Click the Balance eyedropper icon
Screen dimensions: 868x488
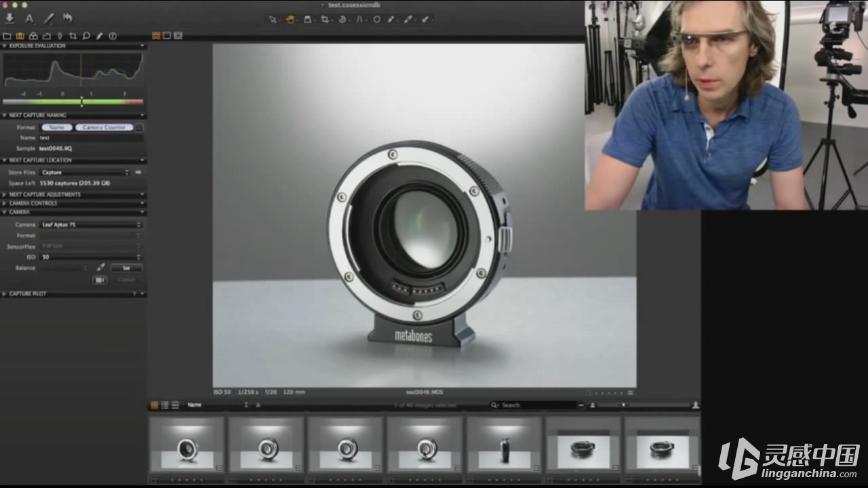[x=101, y=268]
